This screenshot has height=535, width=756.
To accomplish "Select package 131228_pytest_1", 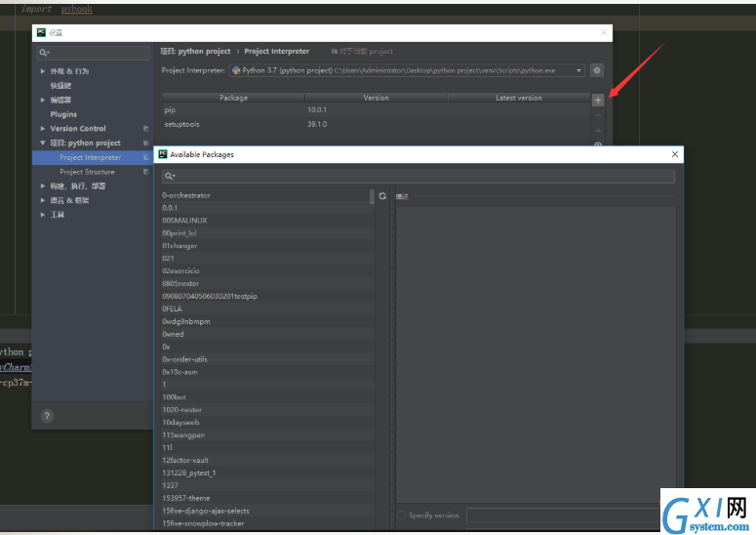I will click(x=267, y=473).
